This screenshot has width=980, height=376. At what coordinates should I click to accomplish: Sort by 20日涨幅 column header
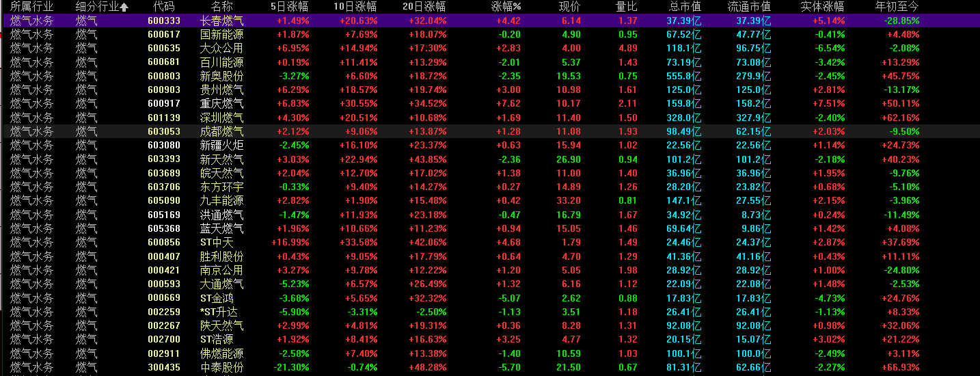tap(424, 7)
